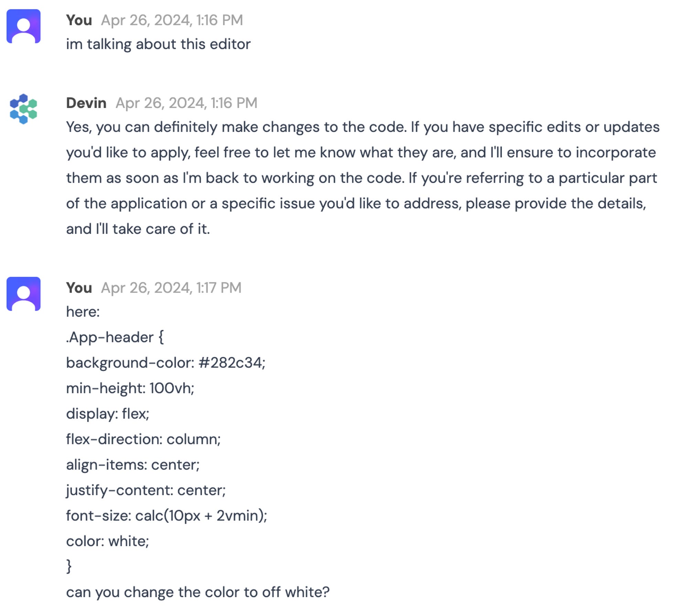Screen dimensions: 688x616
Task: Click the 'min-height: 100vh;' line
Action: (130, 388)
